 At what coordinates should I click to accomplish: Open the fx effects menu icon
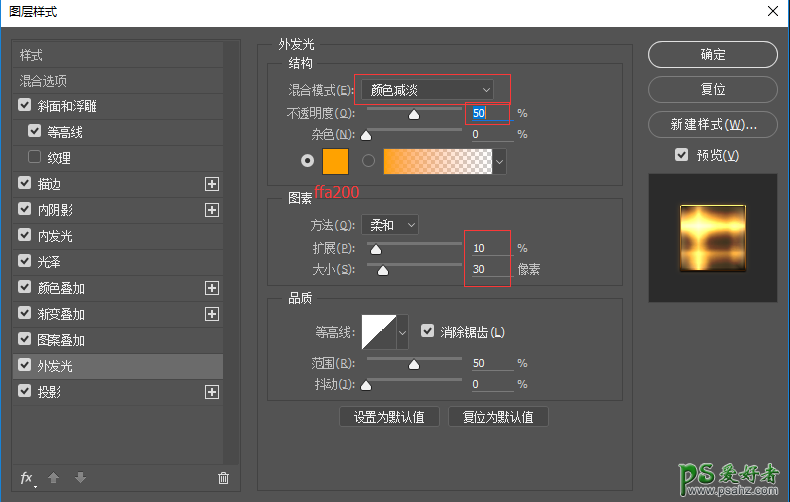tap(27, 478)
